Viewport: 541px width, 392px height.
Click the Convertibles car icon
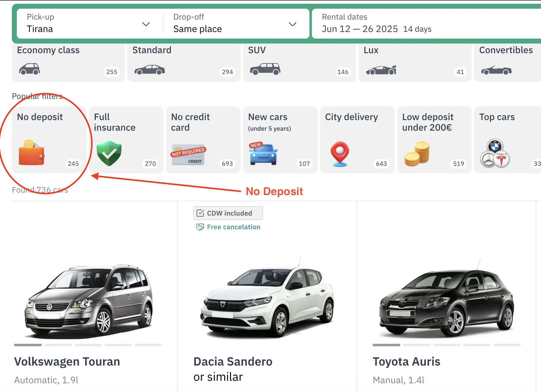pos(496,70)
